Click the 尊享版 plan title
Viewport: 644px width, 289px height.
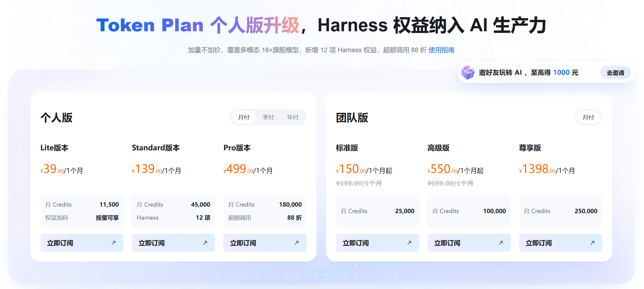530,148
